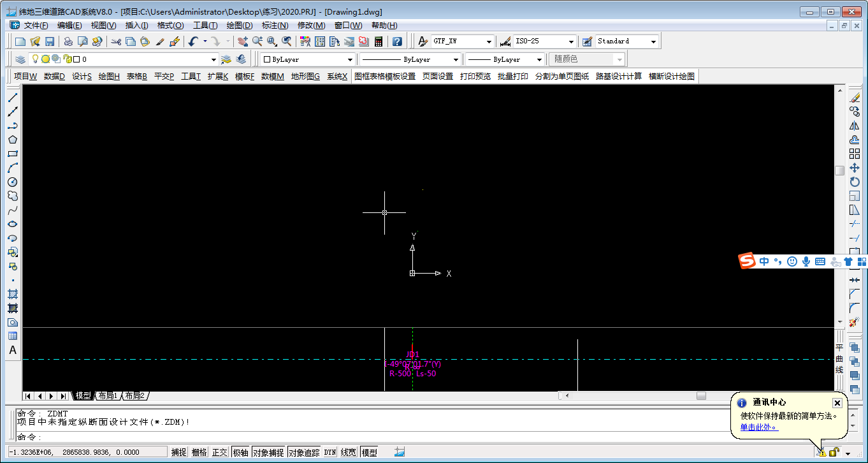This screenshot has width=868, height=463.
Task: Select the Table tool
Action: (13, 336)
